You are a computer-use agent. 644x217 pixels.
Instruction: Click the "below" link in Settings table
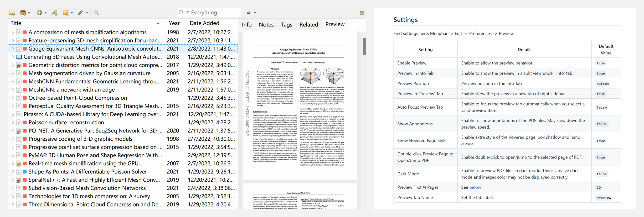tap(475, 187)
